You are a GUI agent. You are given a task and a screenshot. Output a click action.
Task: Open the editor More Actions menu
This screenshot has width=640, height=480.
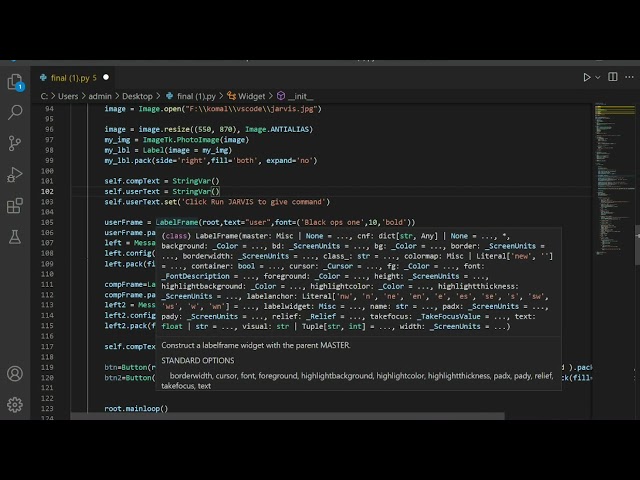click(629, 77)
